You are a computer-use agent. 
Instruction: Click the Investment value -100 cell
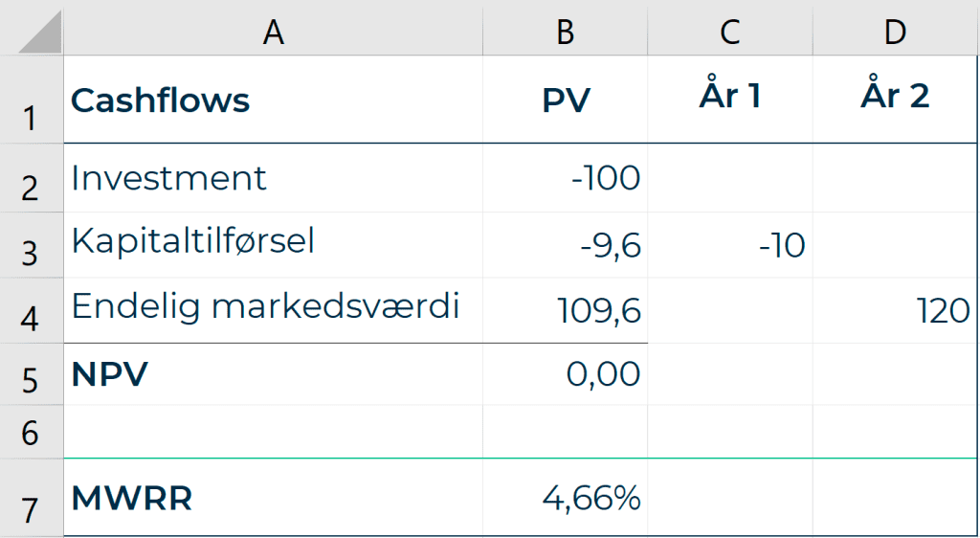(x=565, y=178)
